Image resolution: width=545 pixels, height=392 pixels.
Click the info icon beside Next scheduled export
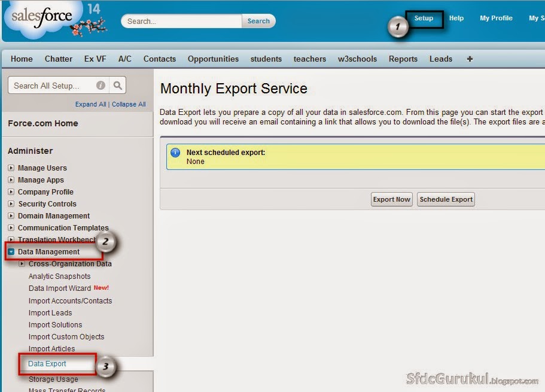click(175, 153)
